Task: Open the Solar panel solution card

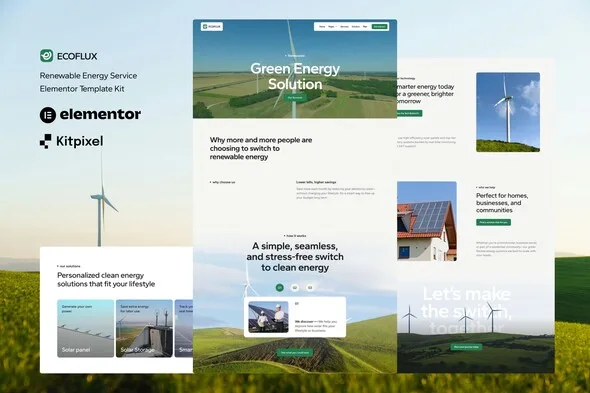Action: coord(85,328)
